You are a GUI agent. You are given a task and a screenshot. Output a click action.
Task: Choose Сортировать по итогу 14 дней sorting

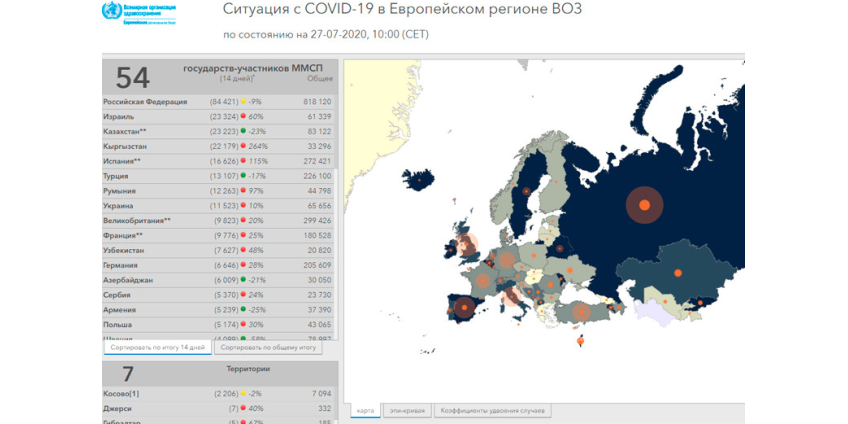[158, 347]
